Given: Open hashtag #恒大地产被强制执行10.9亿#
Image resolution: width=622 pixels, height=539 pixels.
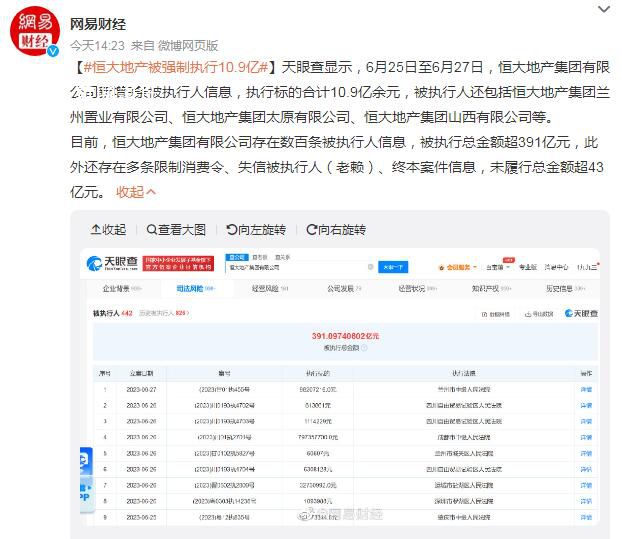Looking at the screenshot, I should 177,67.
